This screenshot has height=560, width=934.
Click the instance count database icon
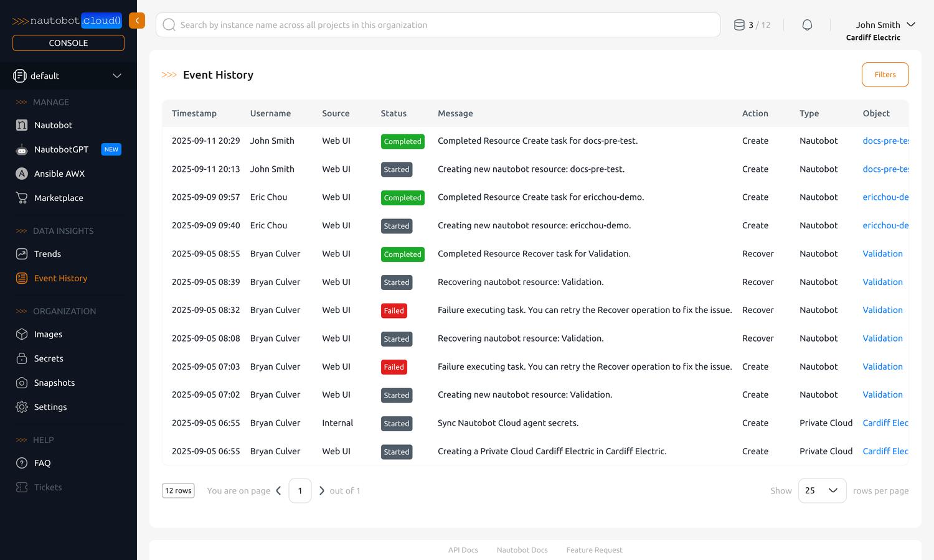739,25
